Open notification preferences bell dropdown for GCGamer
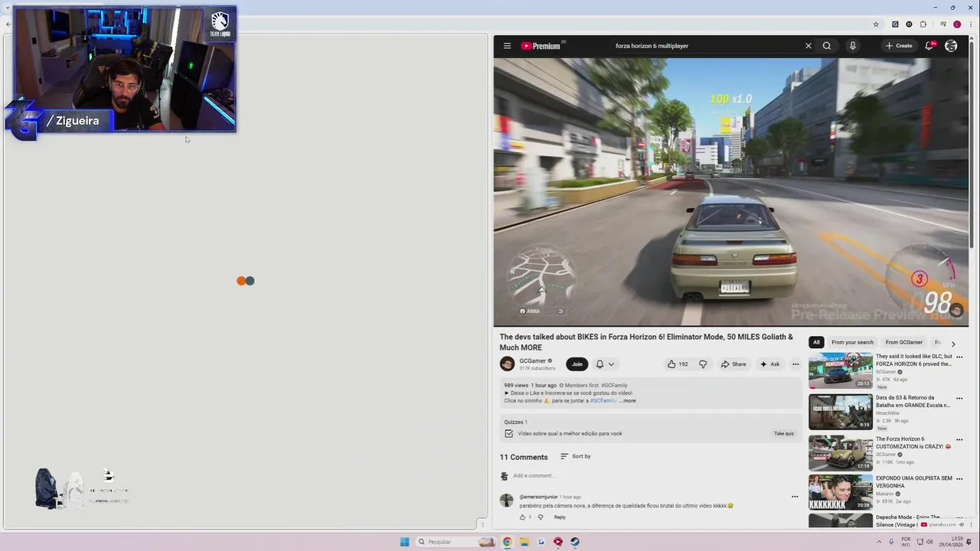The height and width of the screenshot is (551, 980). 605,364
